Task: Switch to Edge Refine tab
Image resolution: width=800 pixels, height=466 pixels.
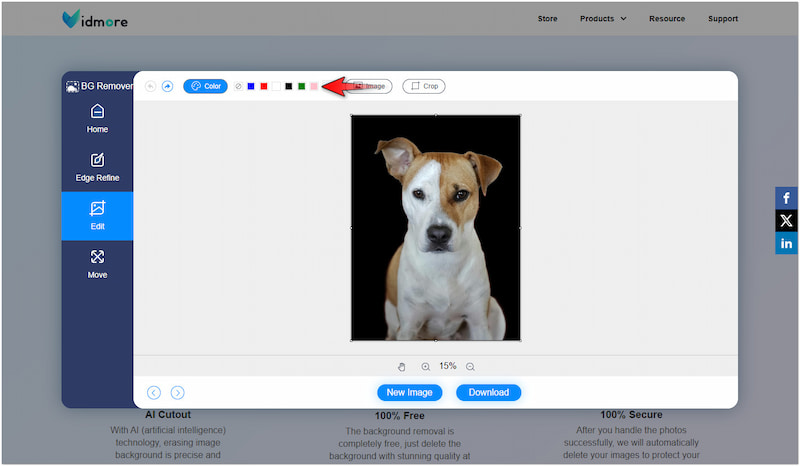Action: (97, 167)
